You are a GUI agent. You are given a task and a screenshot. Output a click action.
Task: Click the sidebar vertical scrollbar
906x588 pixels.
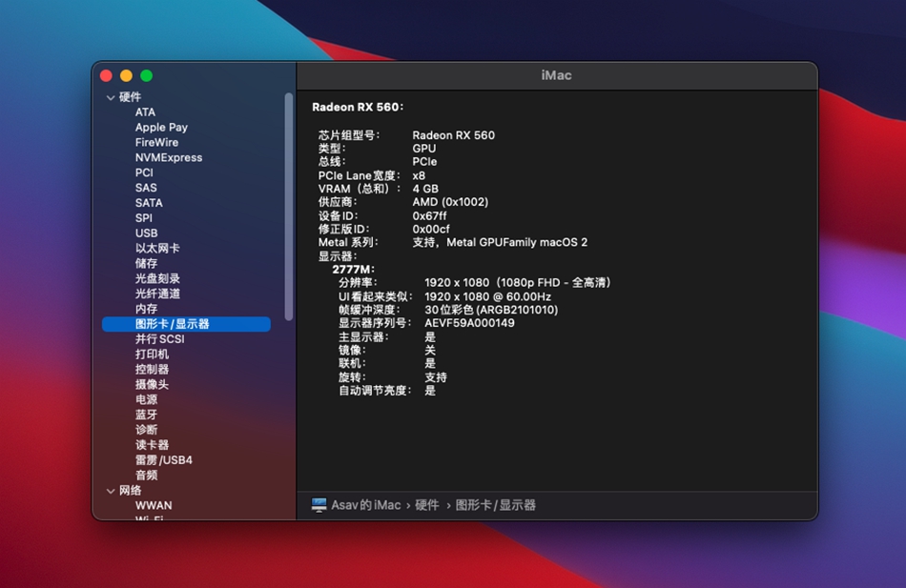point(289,206)
